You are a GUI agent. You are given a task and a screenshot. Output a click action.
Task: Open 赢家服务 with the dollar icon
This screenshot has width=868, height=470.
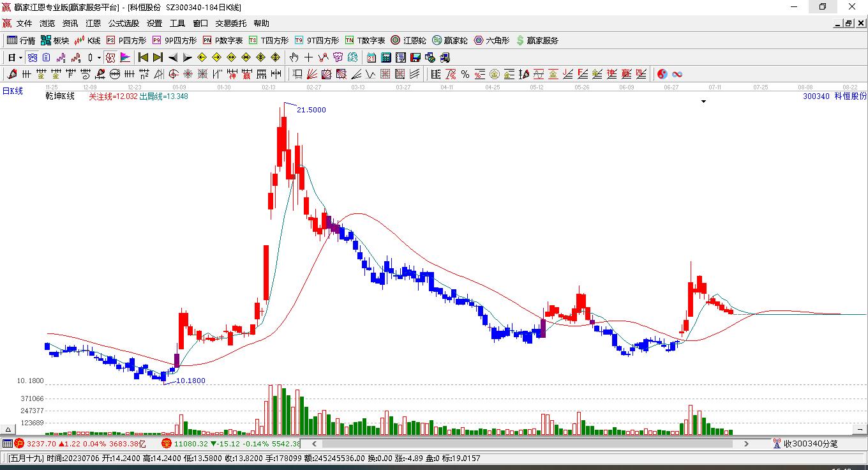[x=537, y=40]
